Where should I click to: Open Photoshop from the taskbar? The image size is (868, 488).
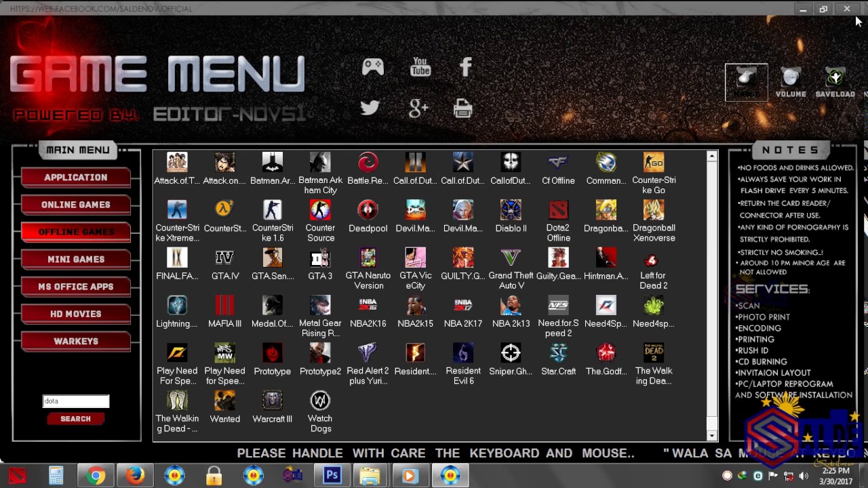click(x=332, y=476)
